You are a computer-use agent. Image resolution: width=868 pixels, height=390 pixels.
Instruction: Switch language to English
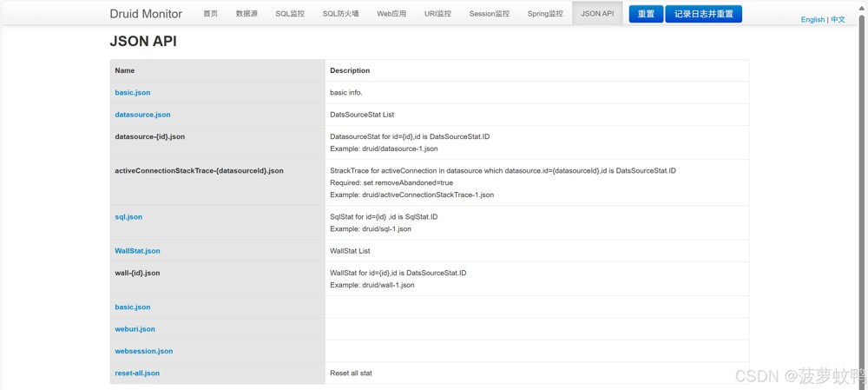tap(812, 19)
